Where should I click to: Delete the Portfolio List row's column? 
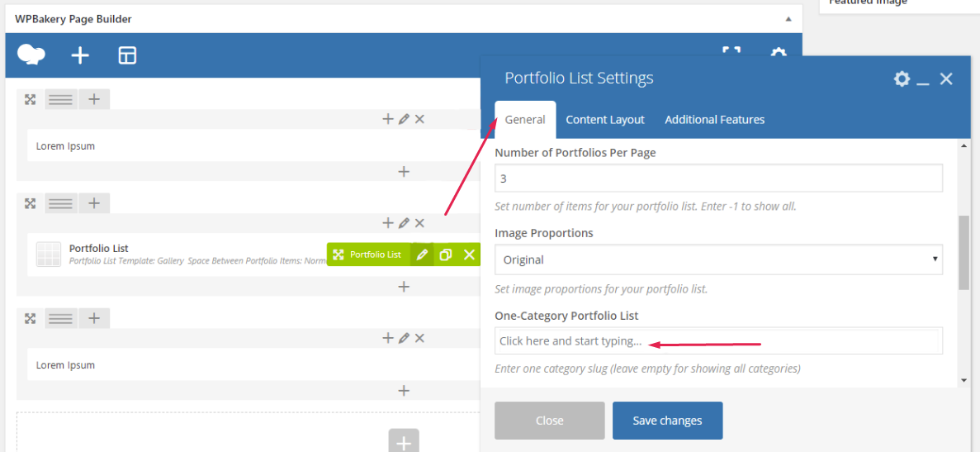[x=420, y=222]
